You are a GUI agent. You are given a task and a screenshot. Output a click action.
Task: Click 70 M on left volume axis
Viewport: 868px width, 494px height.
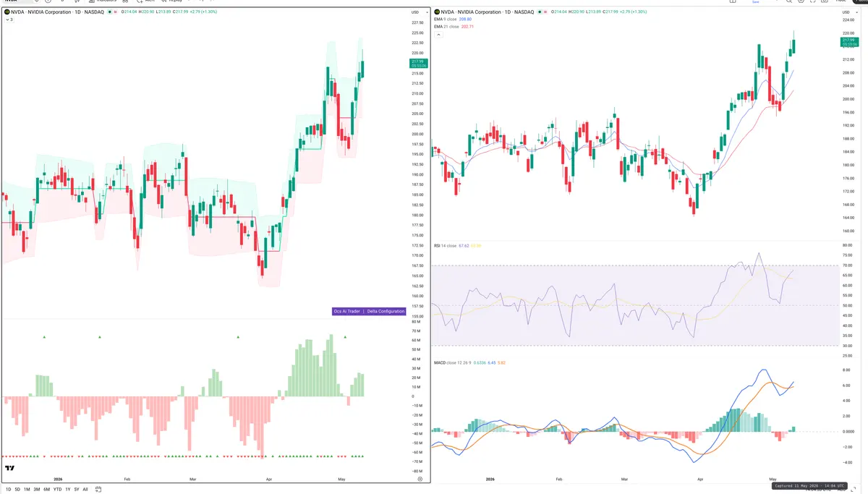point(416,331)
